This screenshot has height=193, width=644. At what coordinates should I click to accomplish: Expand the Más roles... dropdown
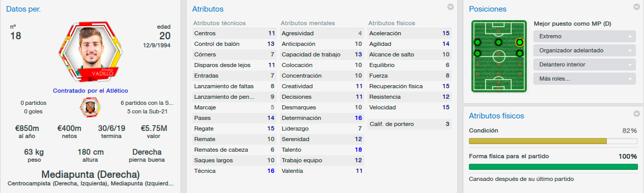click(584, 79)
